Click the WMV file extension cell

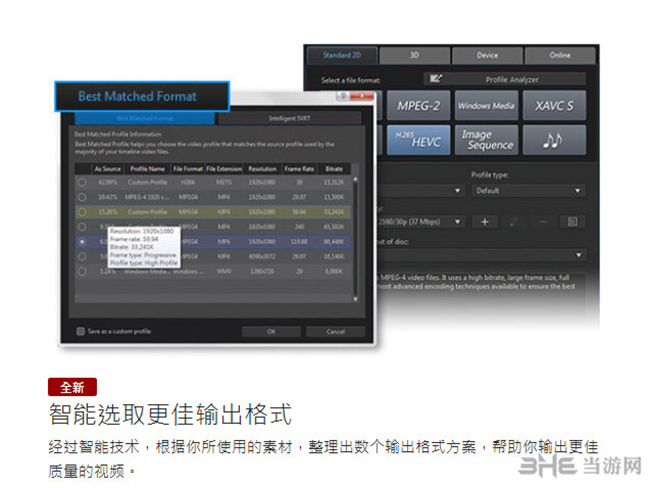pyautogui.click(x=224, y=272)
